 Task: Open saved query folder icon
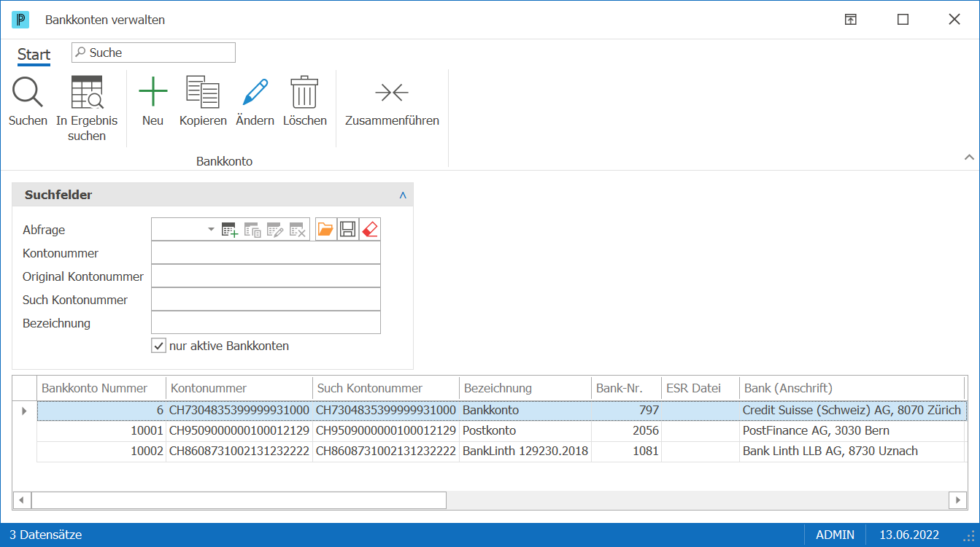(x=325, y=230)
